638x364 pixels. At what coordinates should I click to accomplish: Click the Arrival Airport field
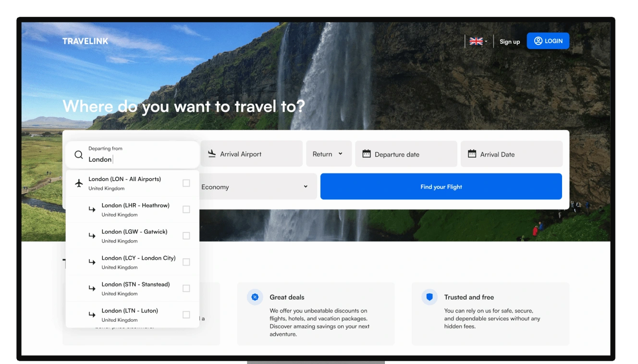tap(252, 154)
